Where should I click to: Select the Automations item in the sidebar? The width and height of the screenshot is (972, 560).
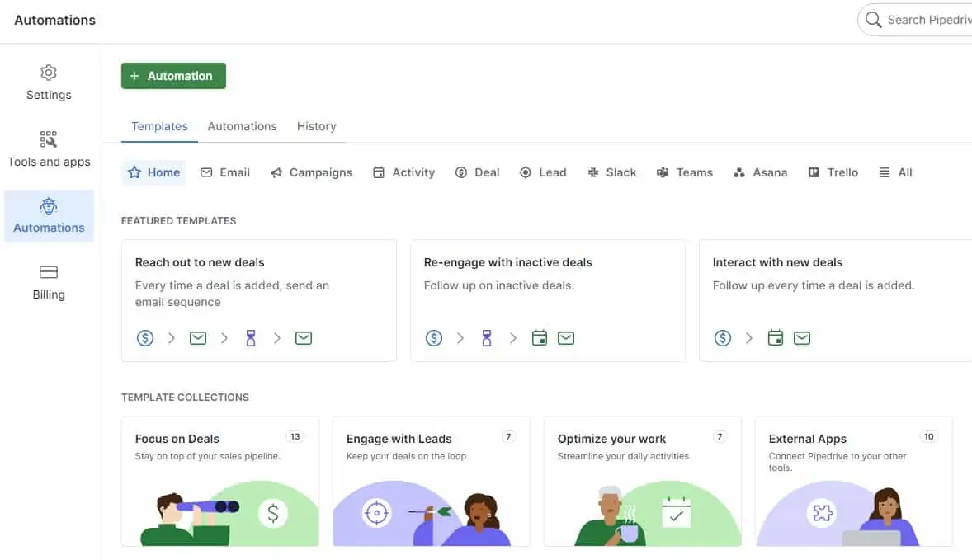pyautogui.click(x=49, y=215)
